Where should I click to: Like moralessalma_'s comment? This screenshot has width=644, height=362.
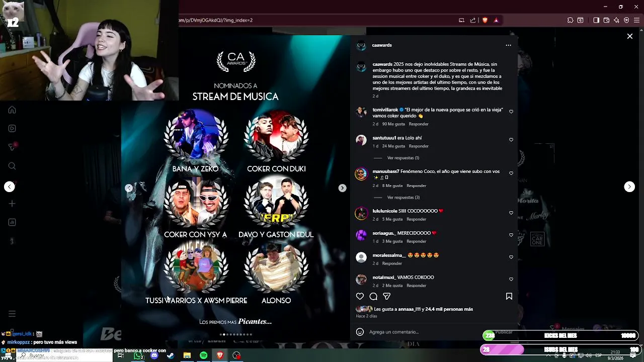tap(511, 257)
